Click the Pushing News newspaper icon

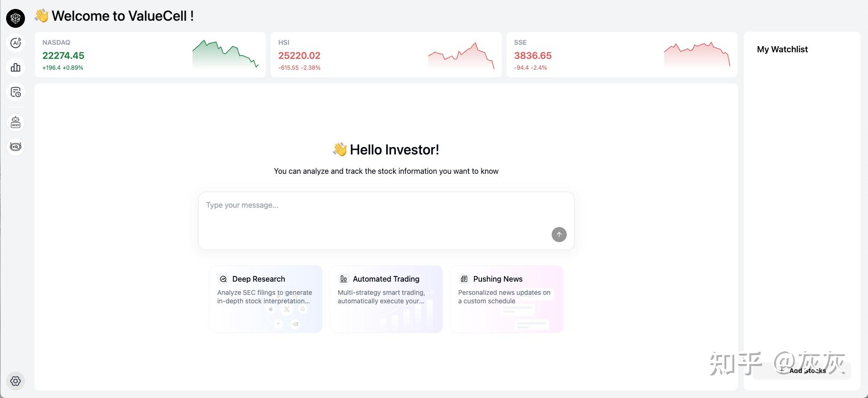(x=464, y=279)
